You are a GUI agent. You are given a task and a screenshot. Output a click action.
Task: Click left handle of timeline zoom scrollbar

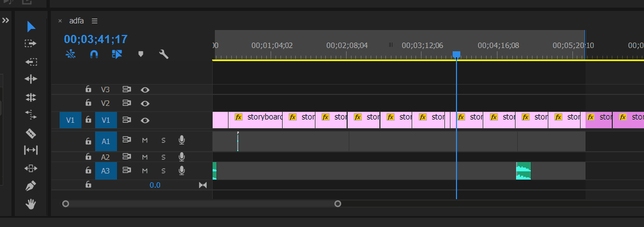pyautogui.click(x=65, y=204)
